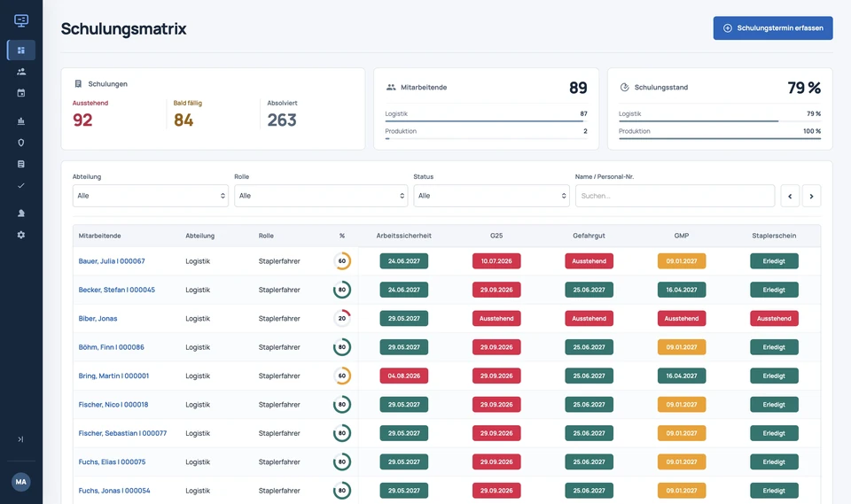Click Becker, Stefan's GMP badge 16.04.2027
The width and height of the screenshot is (851, 504).
point(682,290)
